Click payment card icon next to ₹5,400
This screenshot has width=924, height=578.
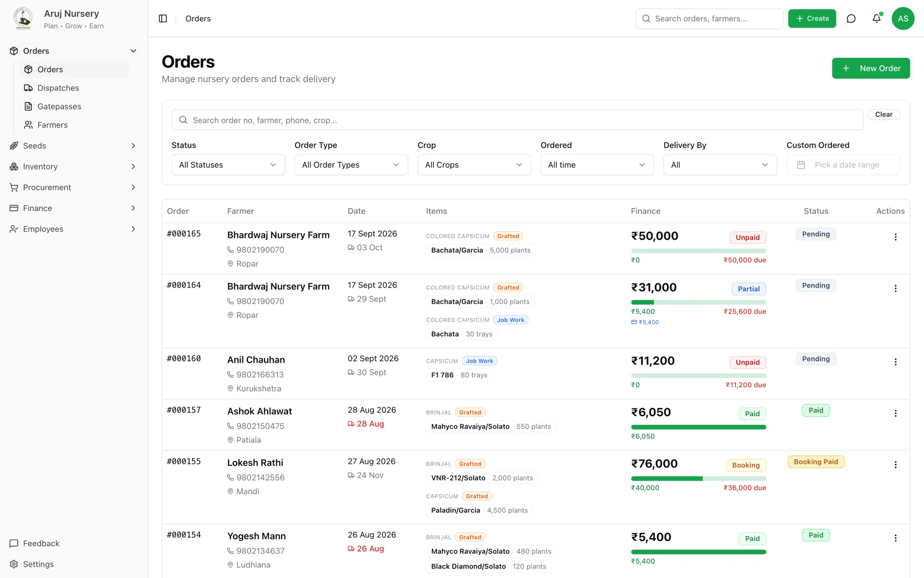pyautogui.click(x=634, y=322)
